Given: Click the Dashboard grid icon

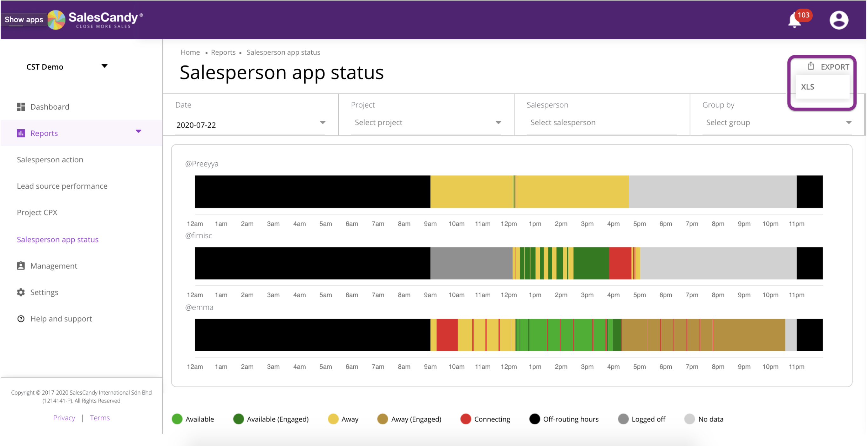Looking at the screenshot, I should pos(21,107).
